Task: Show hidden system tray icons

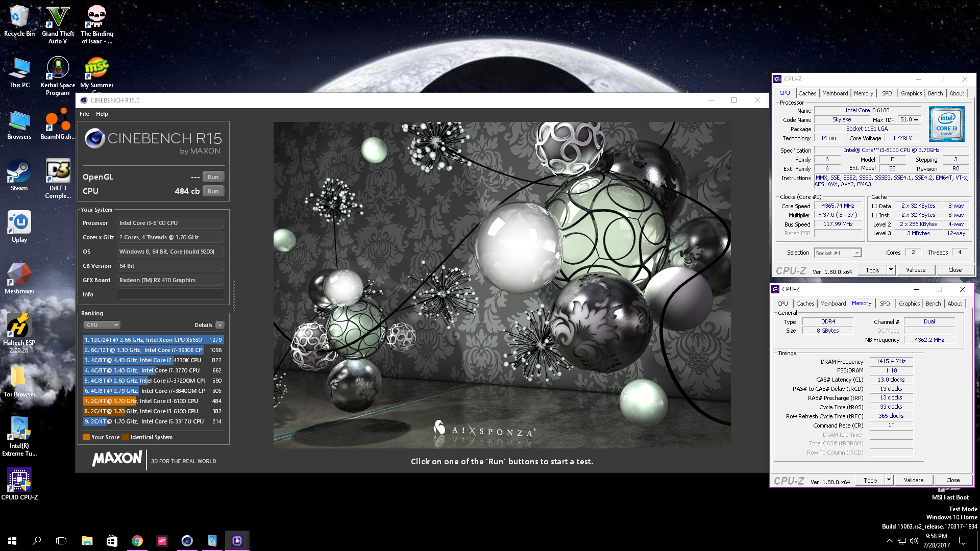Action: point(890,541)
